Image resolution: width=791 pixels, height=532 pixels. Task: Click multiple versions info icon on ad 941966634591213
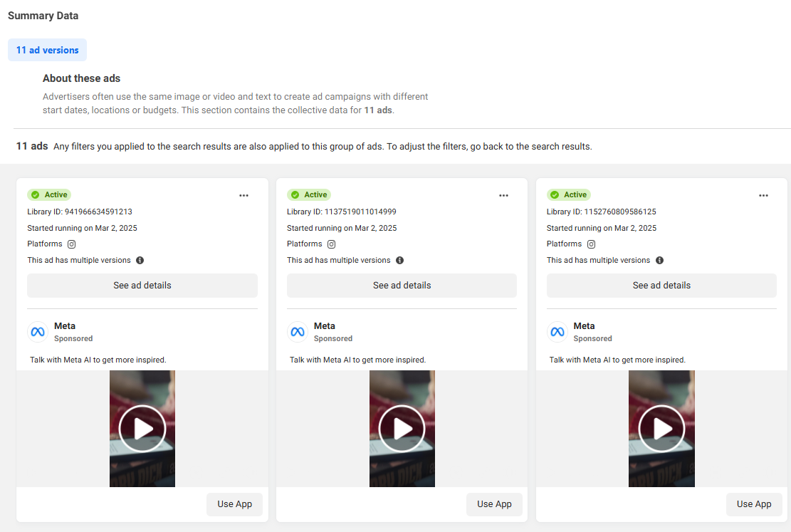point(140,261)
